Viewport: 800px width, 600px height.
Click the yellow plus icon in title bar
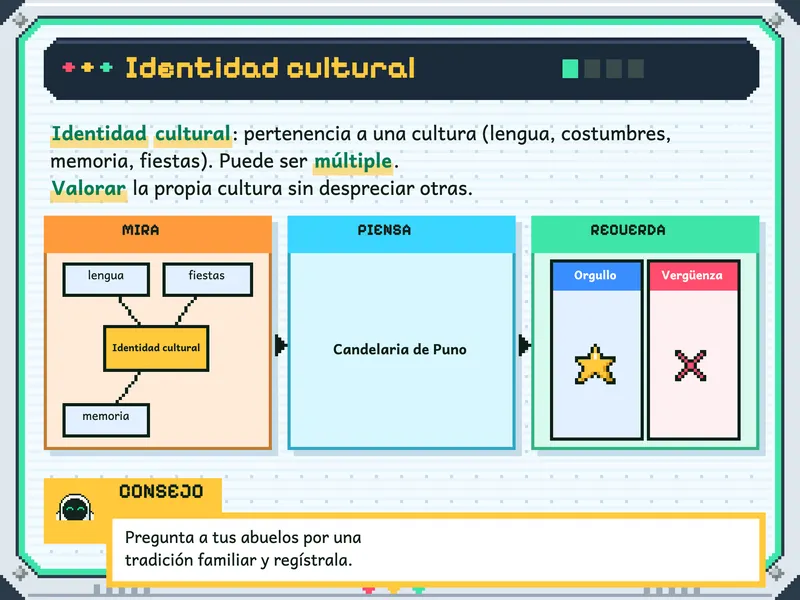[87, 67]
